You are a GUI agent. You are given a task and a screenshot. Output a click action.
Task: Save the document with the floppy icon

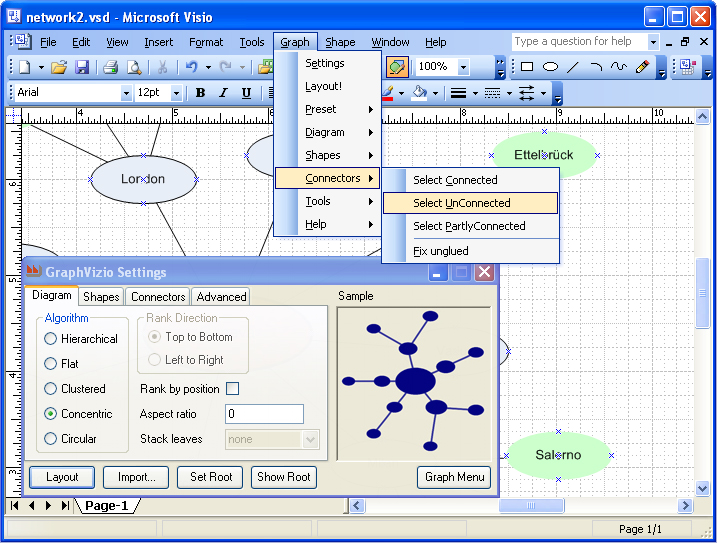point(82,67)
